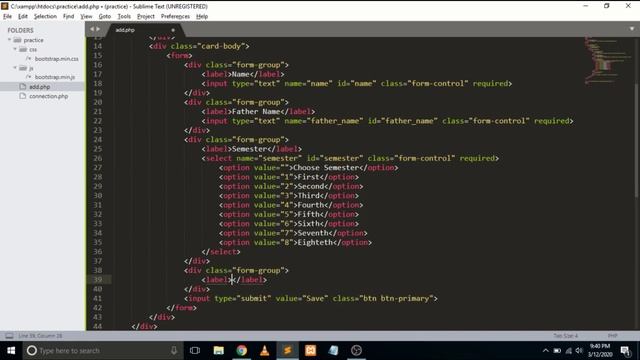This screenshot has width=640, height=360.
Task: Switch to the add.php tab
Action: (125, 30)
